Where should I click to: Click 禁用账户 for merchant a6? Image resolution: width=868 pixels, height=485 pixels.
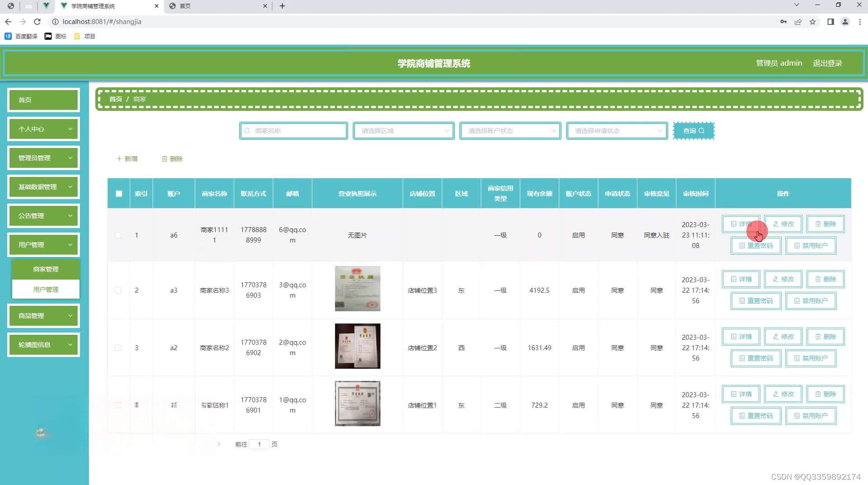pos(811,246)
